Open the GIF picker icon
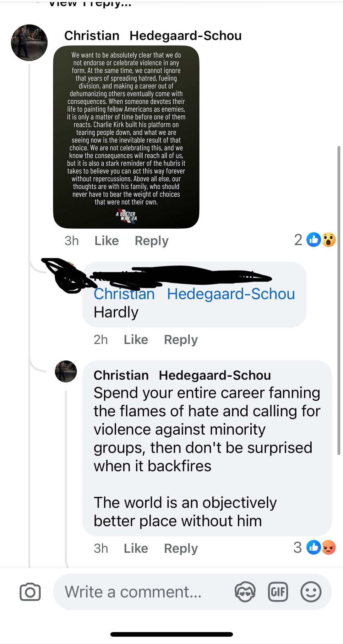This screenshot has width=343, height=644. point(278,592)
